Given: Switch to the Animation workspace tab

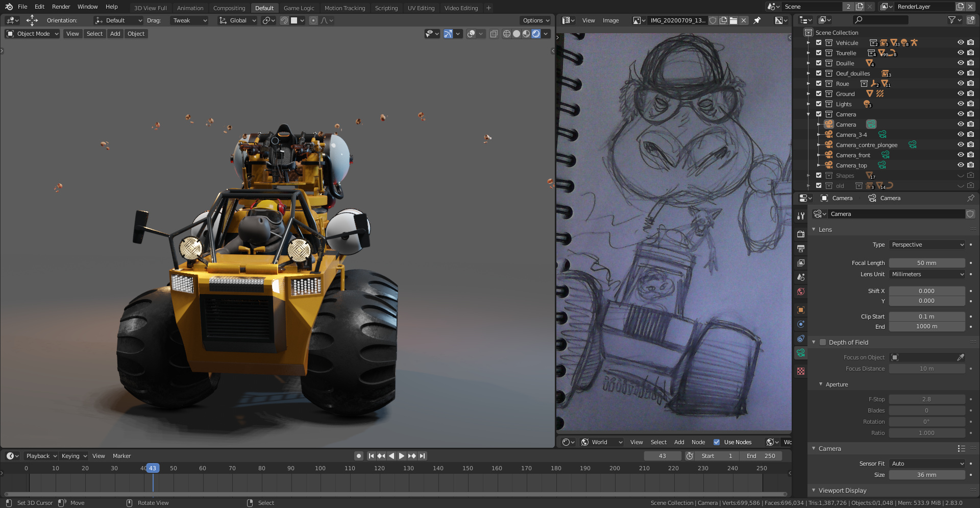Looking at the screenshot, I should pyautogui.click(x=190, y=8).
